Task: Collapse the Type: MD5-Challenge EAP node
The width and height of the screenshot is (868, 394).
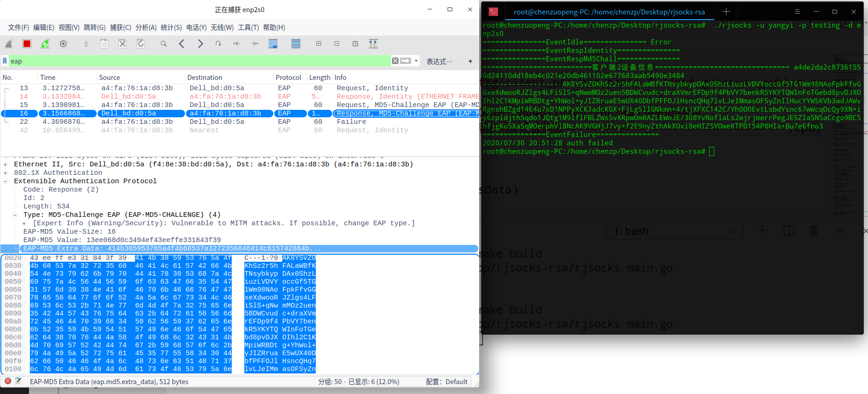Action: [x=15, y=215]
